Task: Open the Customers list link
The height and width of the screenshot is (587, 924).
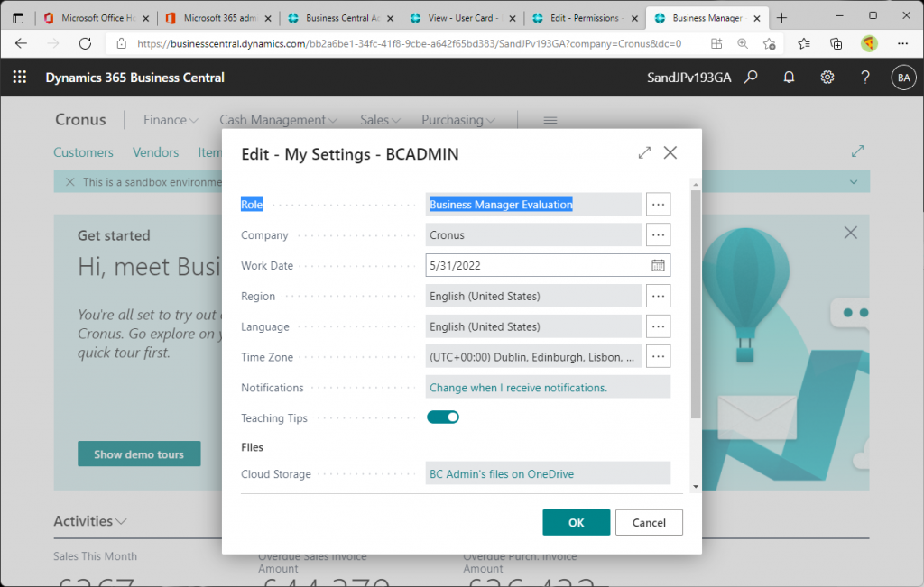Action: pos(83,152)
